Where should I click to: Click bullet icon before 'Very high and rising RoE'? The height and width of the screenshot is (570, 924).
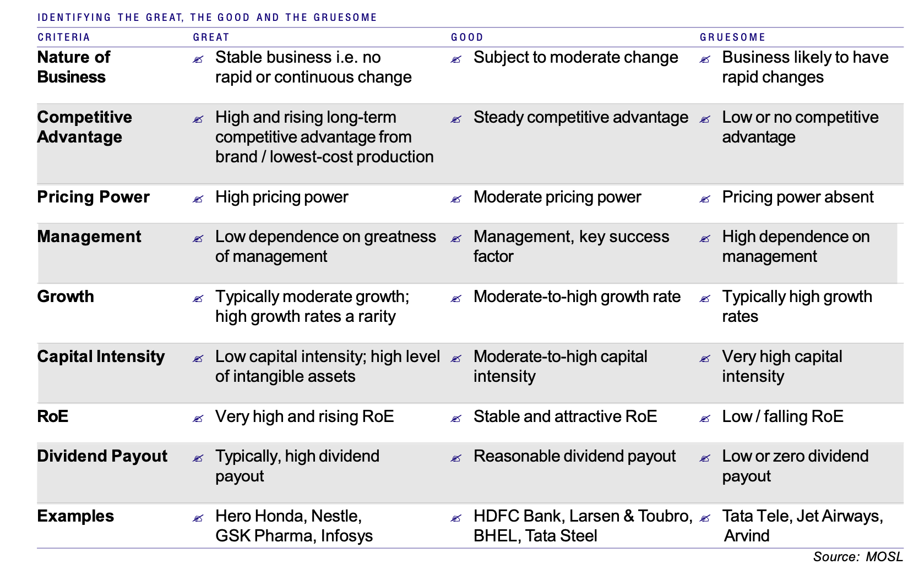[x=198, y=419]
